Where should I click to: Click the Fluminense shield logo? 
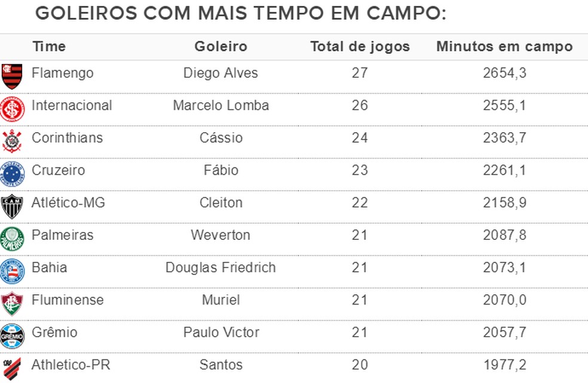pos(12,304)
